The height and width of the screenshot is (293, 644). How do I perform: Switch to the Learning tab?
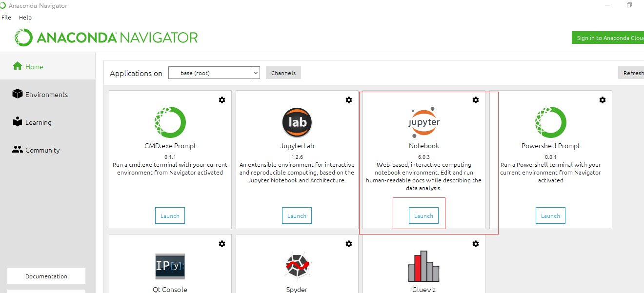pyautogui.click(x=47, y=122)
